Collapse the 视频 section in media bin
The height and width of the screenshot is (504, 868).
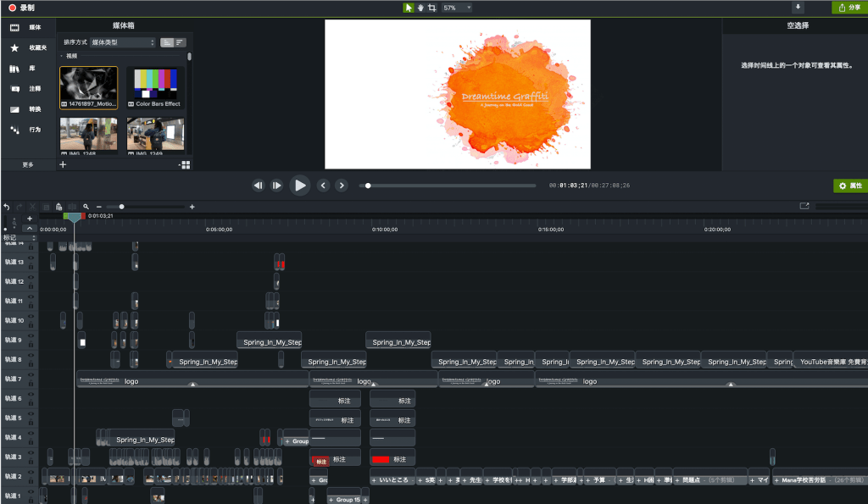(x=63, y=56)
